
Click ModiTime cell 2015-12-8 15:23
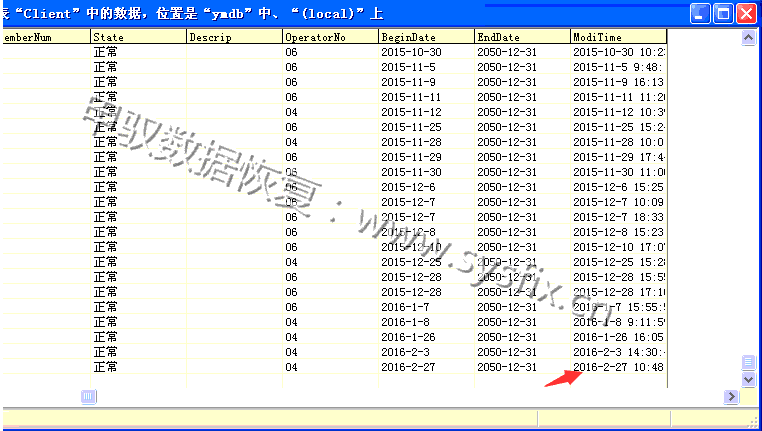click(x=618, y=232)
